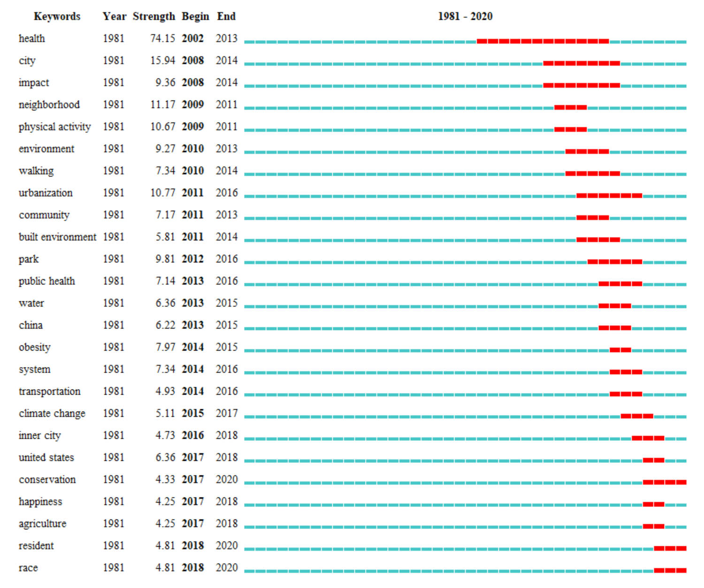The width and height of the screenshot is (704, 588).
Task: Select the keyword "resident"
Action: (x=36, y=546)
